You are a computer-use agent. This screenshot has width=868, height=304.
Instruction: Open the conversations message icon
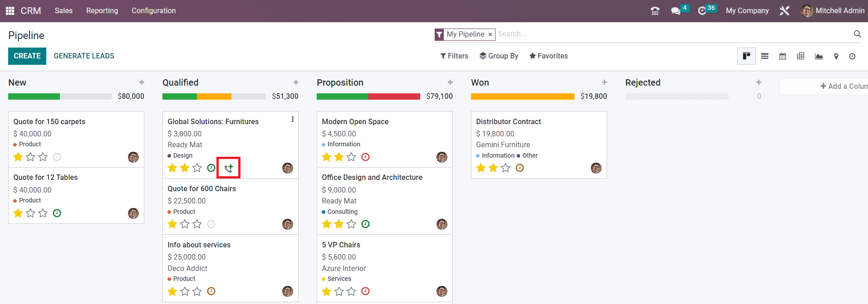676,11
